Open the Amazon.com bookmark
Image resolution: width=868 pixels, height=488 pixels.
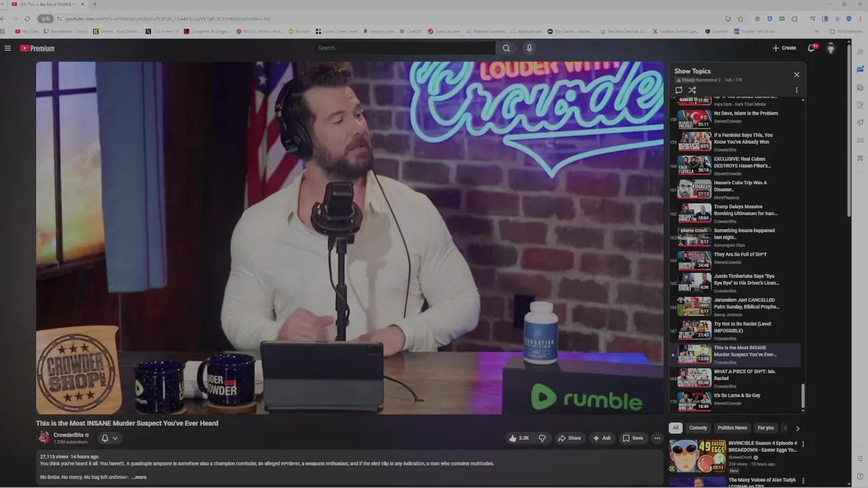point(378,31)
